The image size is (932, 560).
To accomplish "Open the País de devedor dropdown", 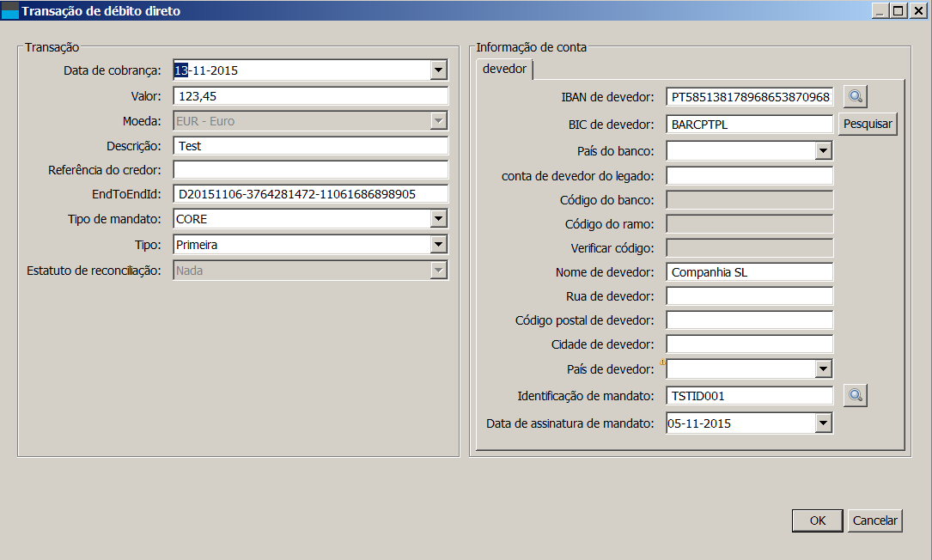I will tap(824, 369).
